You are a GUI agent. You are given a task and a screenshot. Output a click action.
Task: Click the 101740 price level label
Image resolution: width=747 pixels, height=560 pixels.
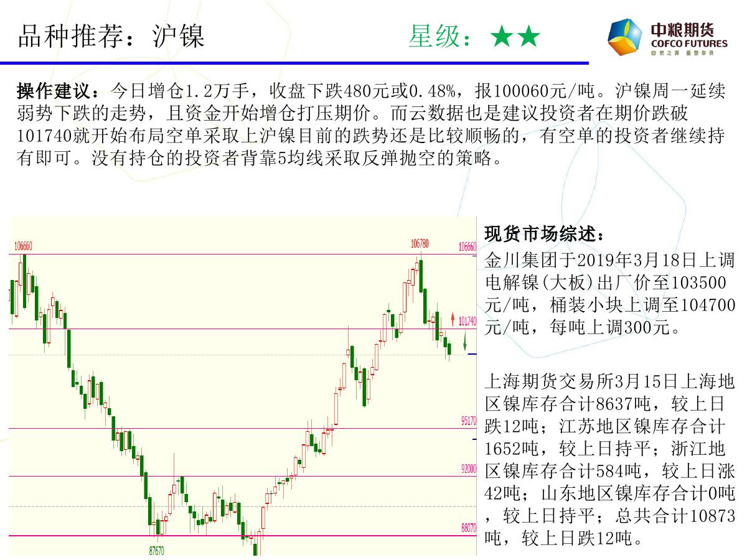(467, 322)
